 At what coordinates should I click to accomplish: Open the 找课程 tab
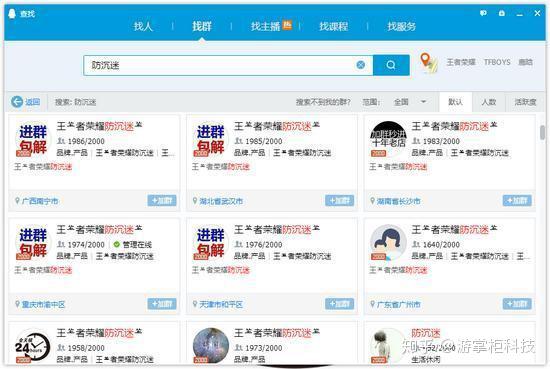pos(333,26)
